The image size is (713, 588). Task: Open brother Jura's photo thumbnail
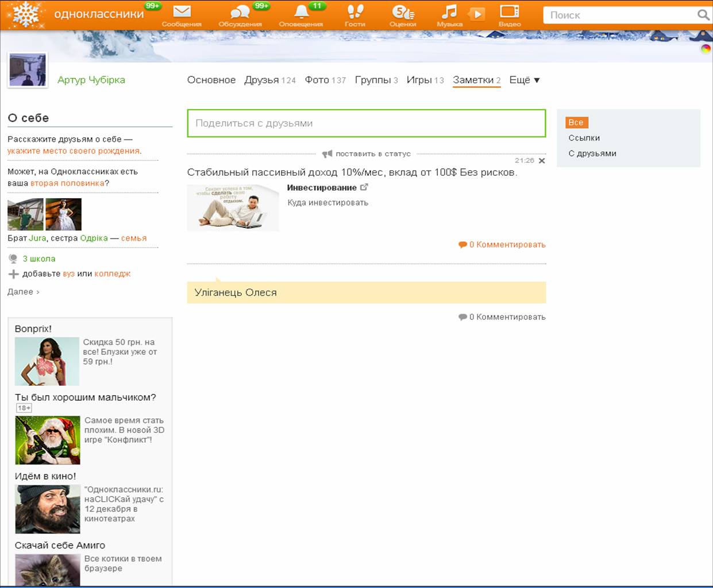pos(25,214)
